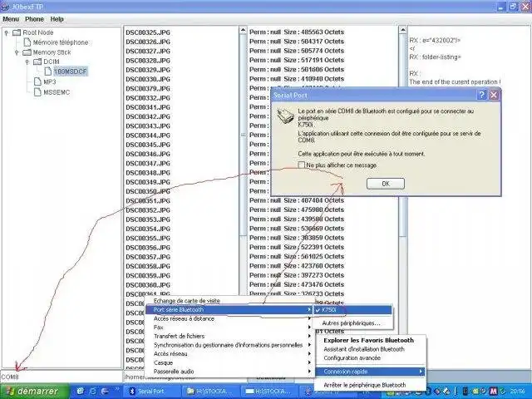Collapse the DCIM tree handle
Viewport: 532px width, 399px height.
(27, 62)
